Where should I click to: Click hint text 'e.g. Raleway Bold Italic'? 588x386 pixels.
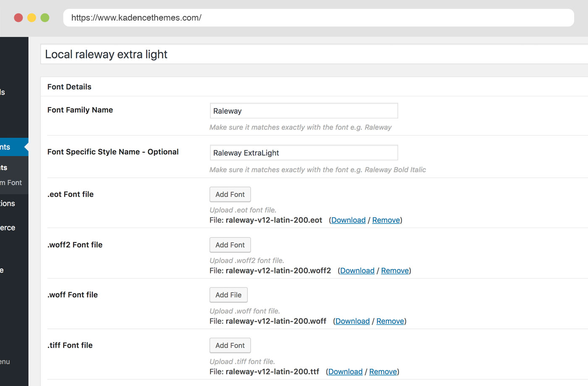[388, 170]
